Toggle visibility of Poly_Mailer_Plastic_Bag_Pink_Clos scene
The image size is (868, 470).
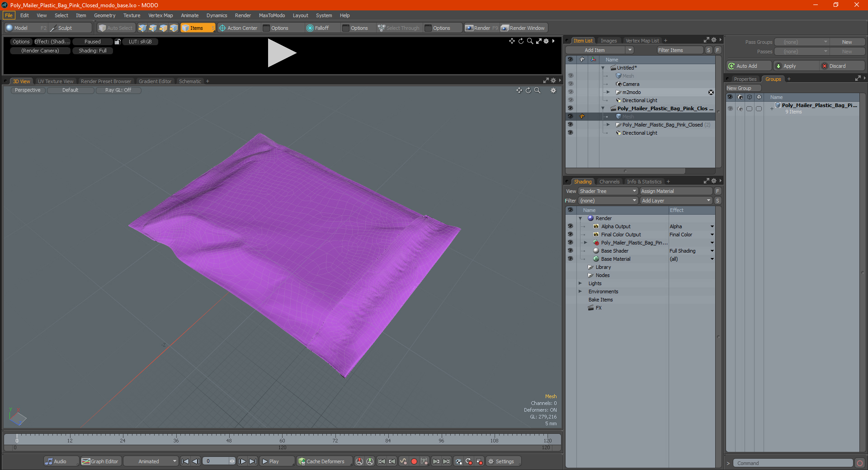(x=571, y=108)
